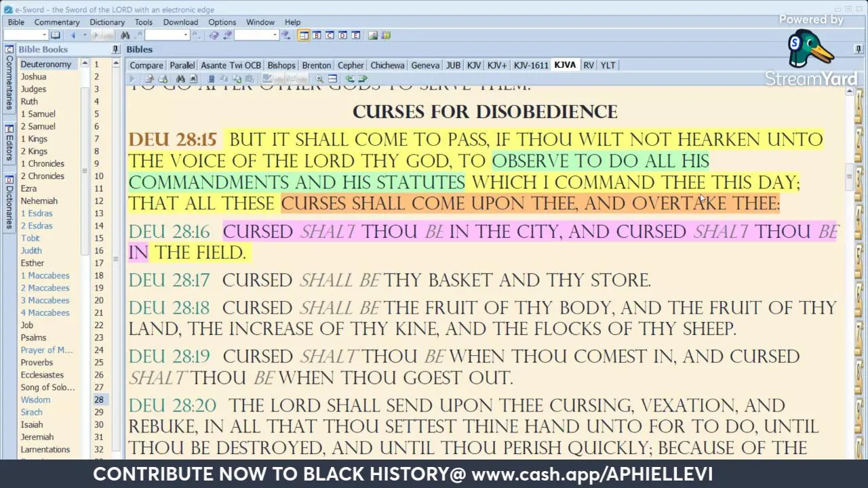Click the Forward navigation arrow in the toolbar
868x488 pixels.
click(96, 35)
